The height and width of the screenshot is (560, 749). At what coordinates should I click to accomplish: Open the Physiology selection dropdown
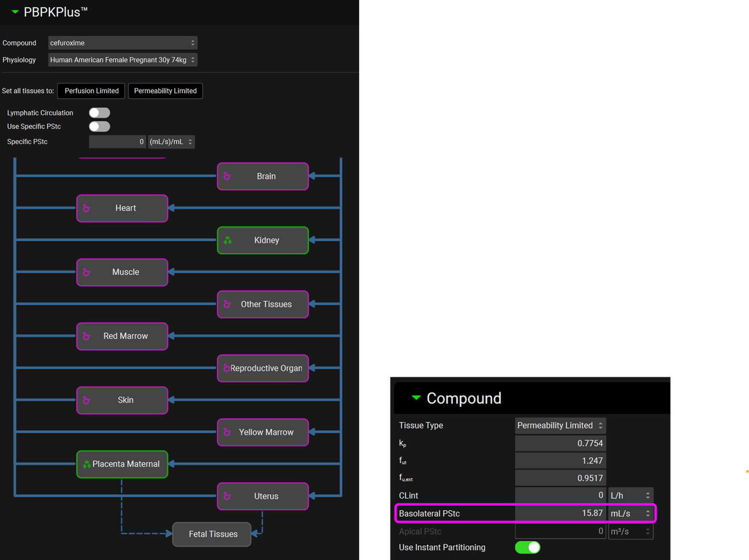pyautogui.click(x=123, y=60)
